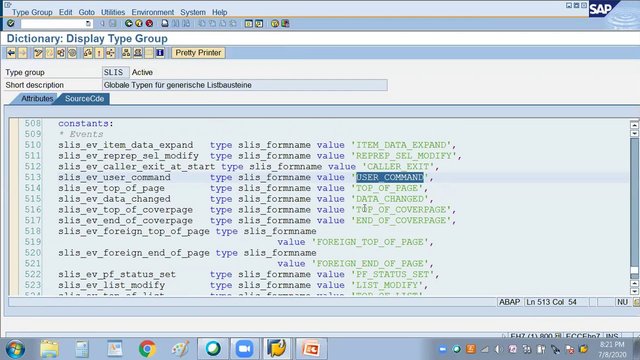
Task: Open the Environment menu
Action: pos(153,12)
